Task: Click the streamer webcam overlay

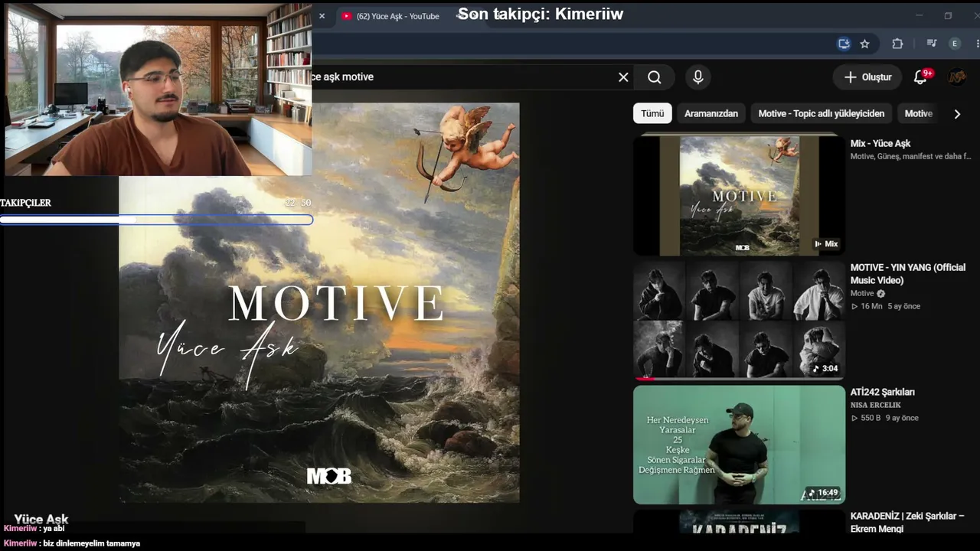Action: 158,89
